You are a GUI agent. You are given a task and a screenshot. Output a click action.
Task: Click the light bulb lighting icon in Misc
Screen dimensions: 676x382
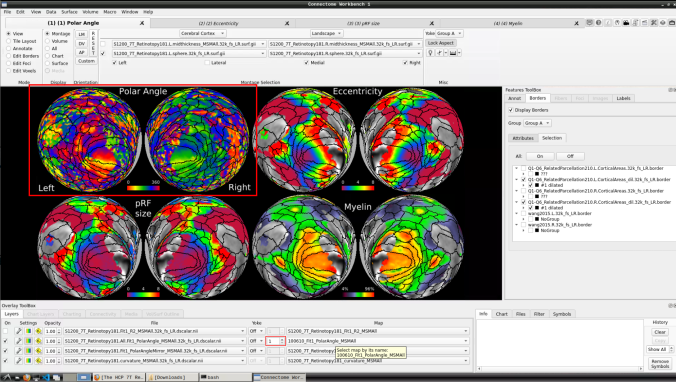[x=430, y=53]
